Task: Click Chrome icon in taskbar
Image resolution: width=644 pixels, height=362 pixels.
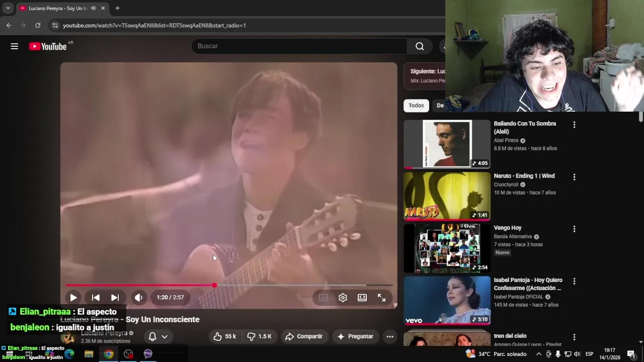Action: pos(109,354)
